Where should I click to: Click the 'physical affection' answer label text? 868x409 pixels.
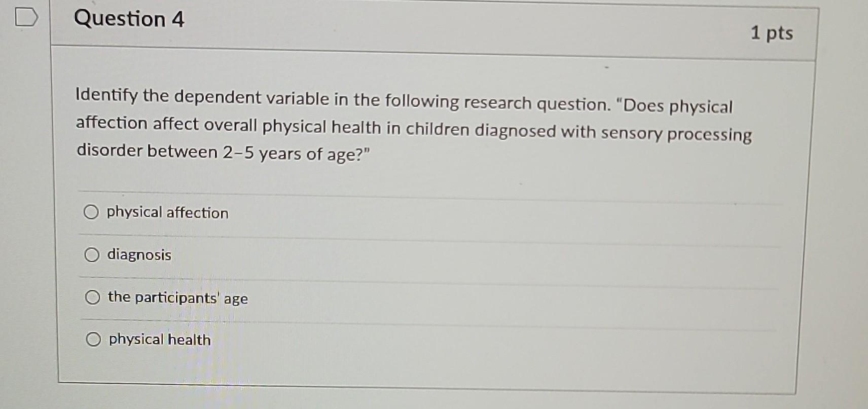pos(166,213)
